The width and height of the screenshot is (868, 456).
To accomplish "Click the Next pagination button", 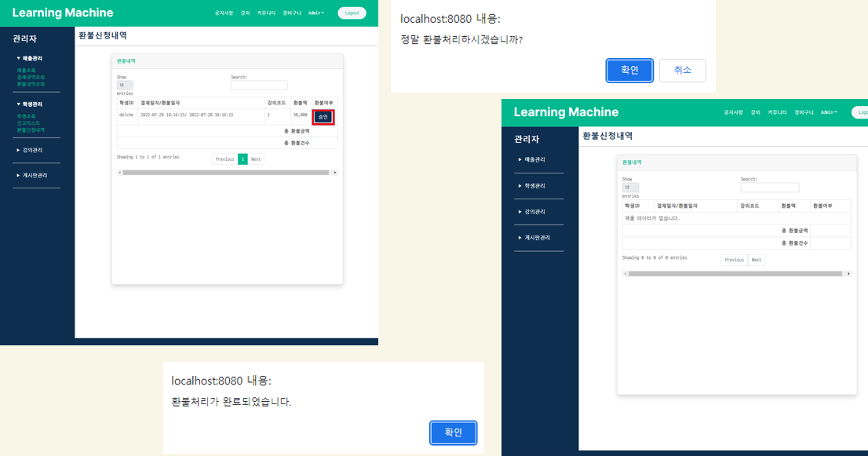I will tap(255, 159).
